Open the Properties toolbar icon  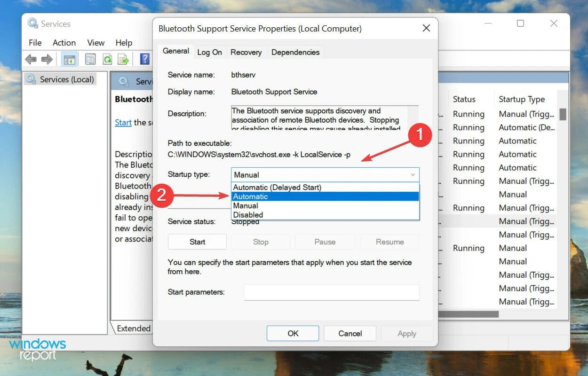pos(90,60)
